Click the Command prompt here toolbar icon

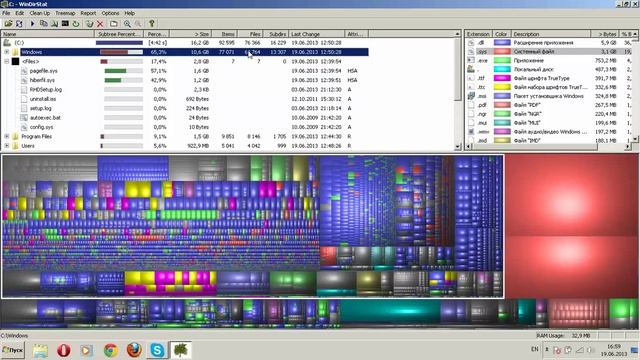pos(65,24)
